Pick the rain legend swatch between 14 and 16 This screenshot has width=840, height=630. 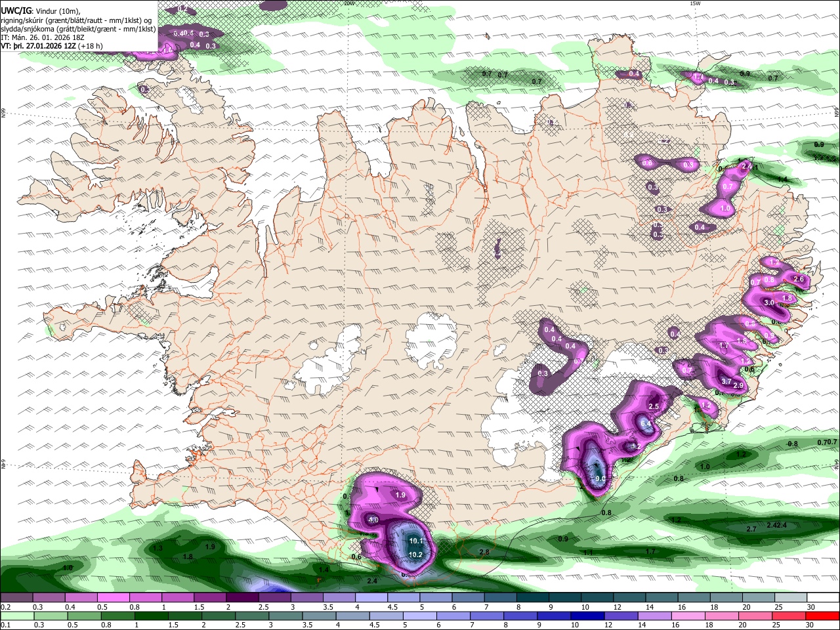click(x=655, y=616)
